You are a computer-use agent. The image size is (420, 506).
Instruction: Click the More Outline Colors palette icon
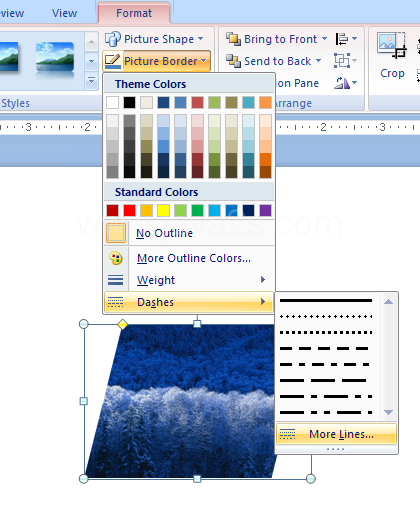[116, 258]
